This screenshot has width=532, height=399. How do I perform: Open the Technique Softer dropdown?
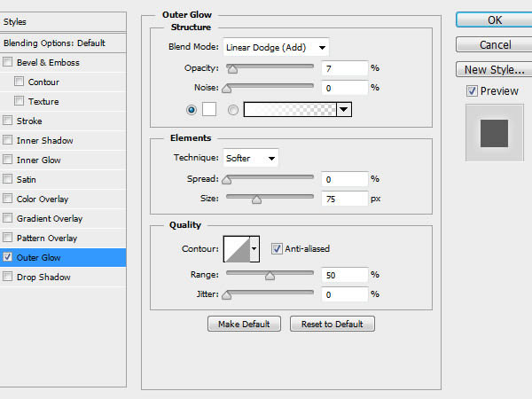[251, 158]
